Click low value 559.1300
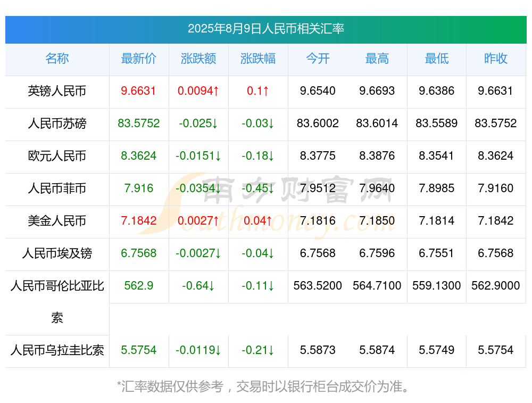Image resolution: width=532 pixels, height=403 pixels. 437,285
